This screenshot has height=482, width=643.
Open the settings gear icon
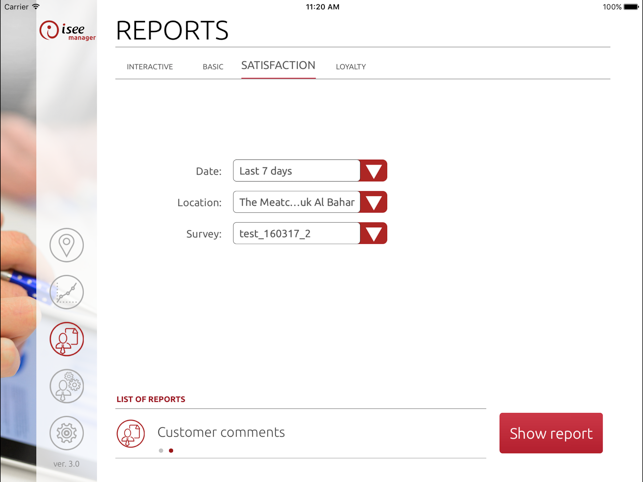66,433
